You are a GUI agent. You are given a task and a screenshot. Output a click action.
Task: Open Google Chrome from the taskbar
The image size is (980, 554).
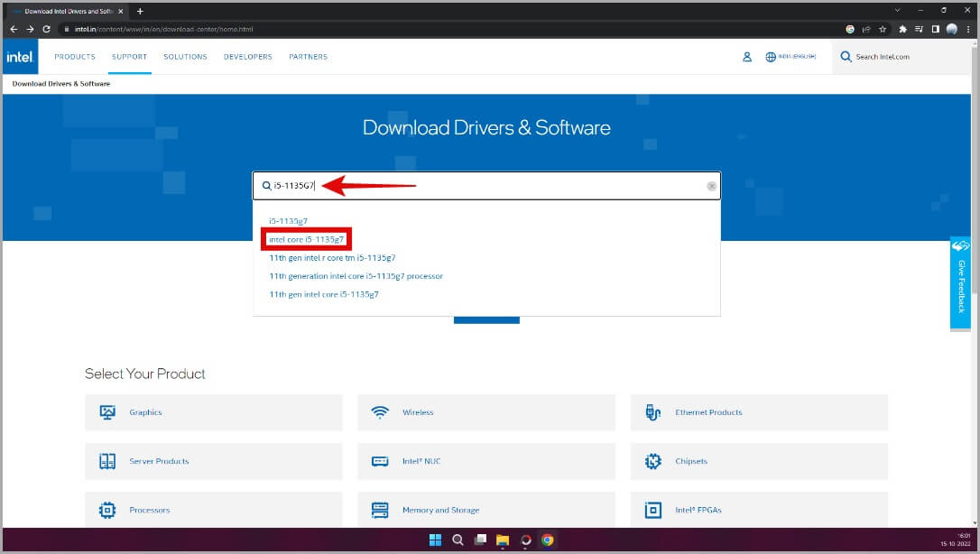[x=548, y=540]
